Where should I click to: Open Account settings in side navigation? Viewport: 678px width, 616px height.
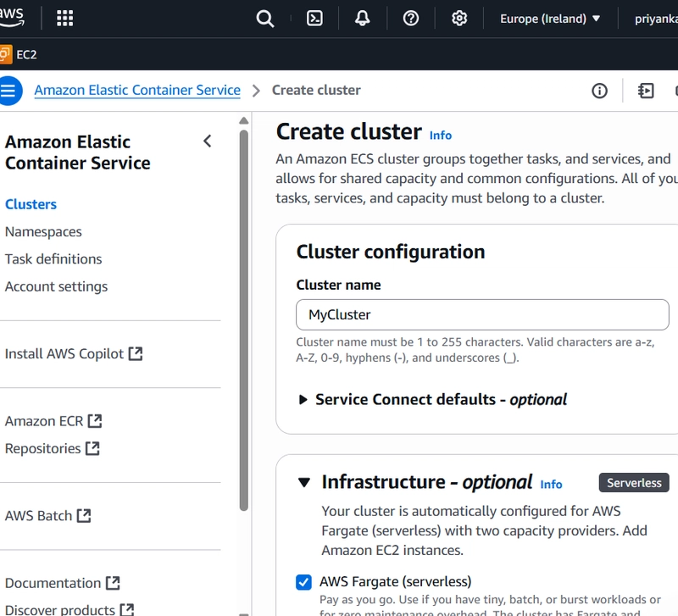pyautogui.click(x=56, y=286)
